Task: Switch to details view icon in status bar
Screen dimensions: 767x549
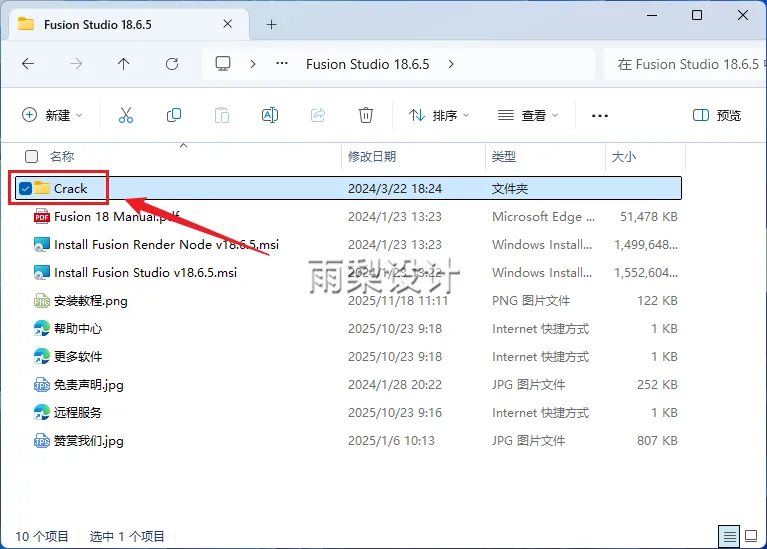Action: tap(729, 537)
